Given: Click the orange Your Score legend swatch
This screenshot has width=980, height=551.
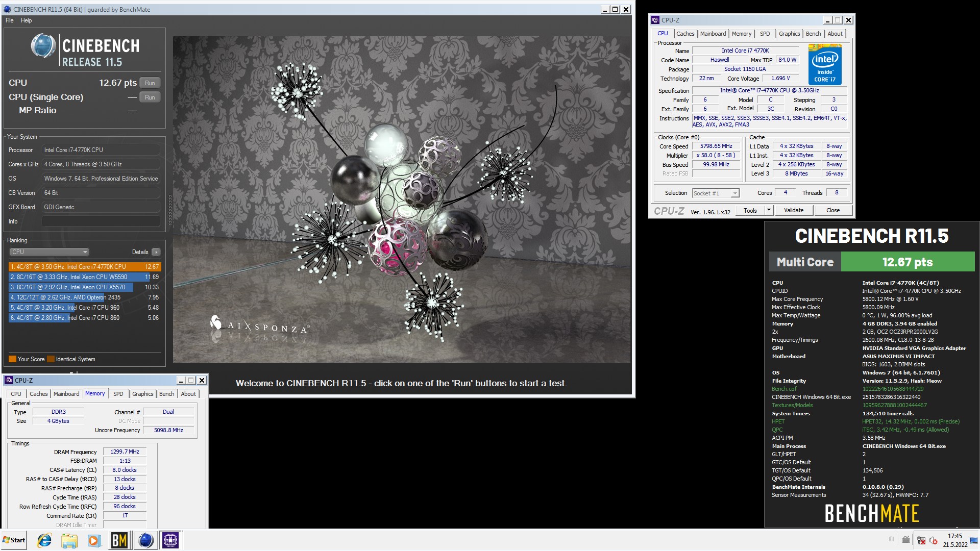Looking at the screenshot, I should coord(12,359).
